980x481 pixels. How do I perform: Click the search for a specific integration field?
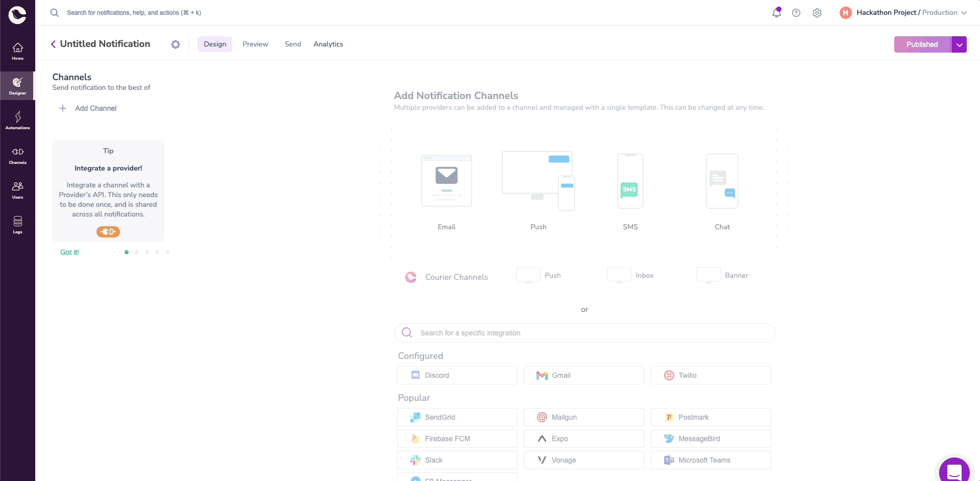pyautogui.click(x=584, y=333)
